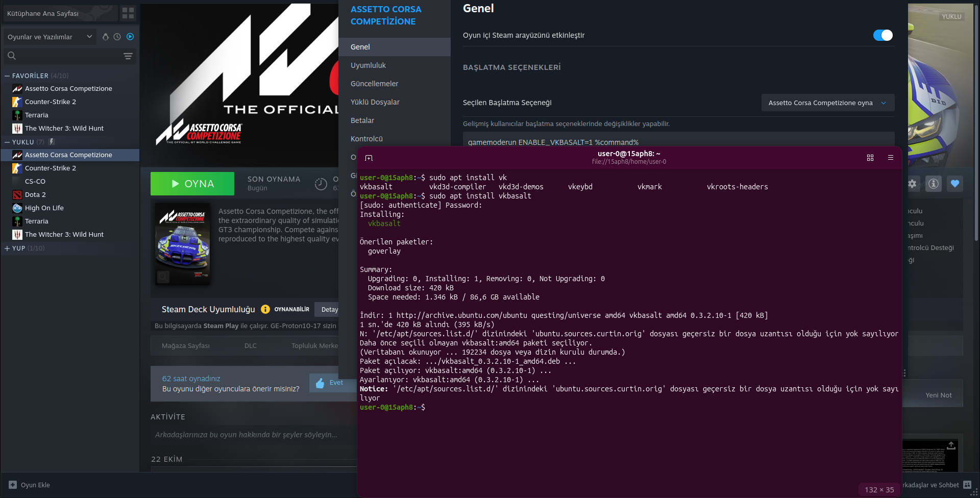Open the Kontrolcü properties tab

pyautogui.click(x=395, y=139)
